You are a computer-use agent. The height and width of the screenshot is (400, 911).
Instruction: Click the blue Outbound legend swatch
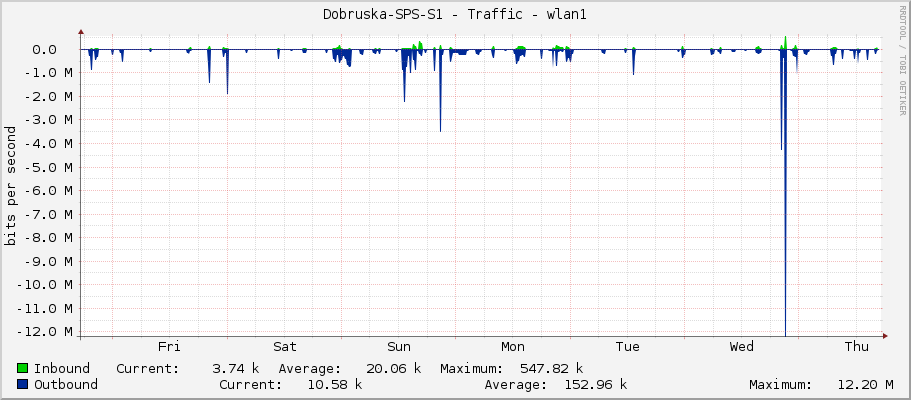click(x=23, y=384)
